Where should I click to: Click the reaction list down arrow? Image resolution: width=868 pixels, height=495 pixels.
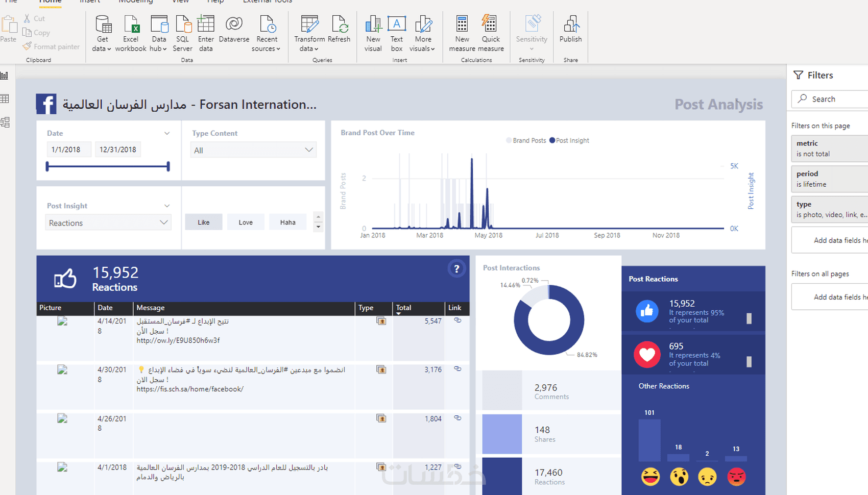point(318,227)
